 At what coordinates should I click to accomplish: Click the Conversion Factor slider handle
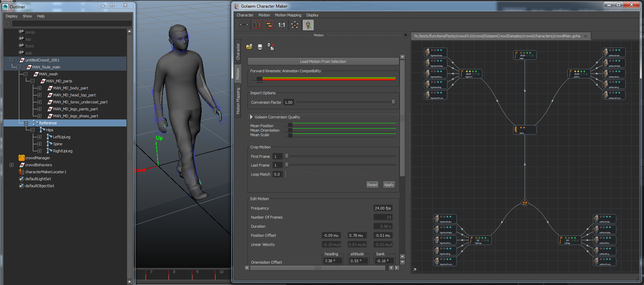(x=393, y=102)
